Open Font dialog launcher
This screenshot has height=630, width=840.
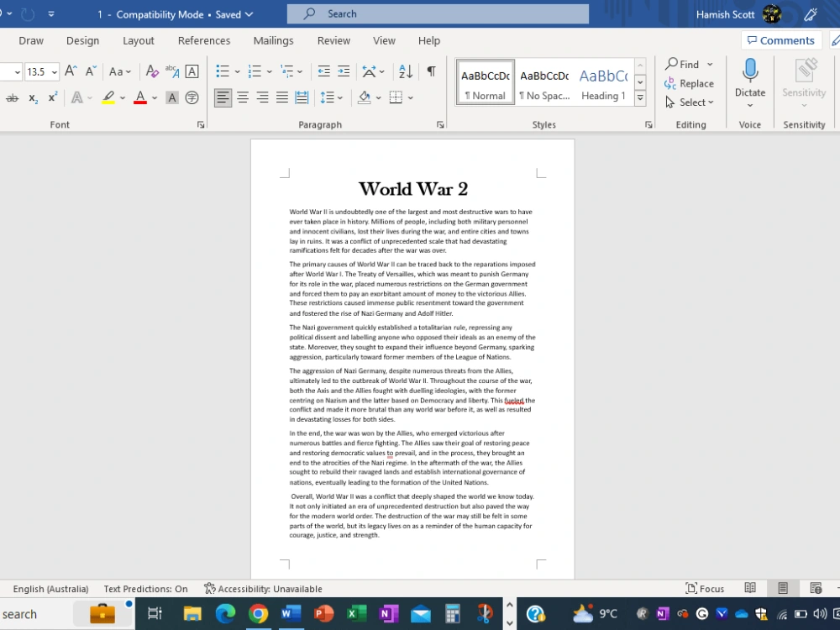tap(201, 124)
